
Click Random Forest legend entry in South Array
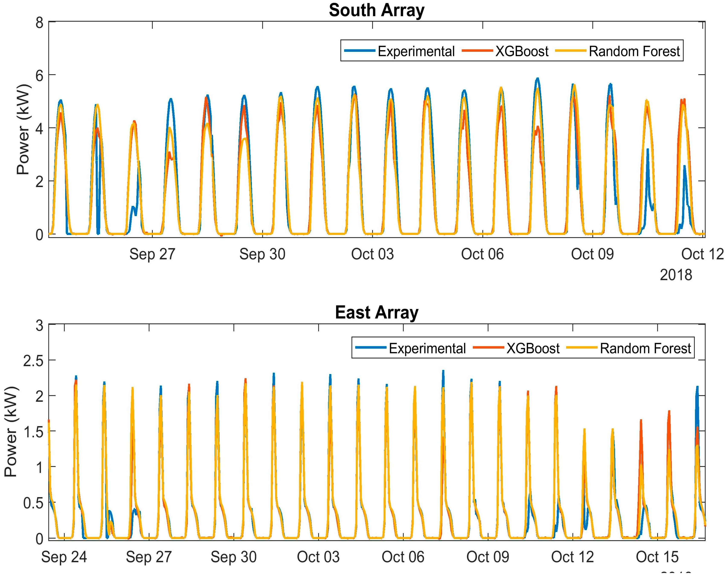pyautogui.click(x=634, y=52)
